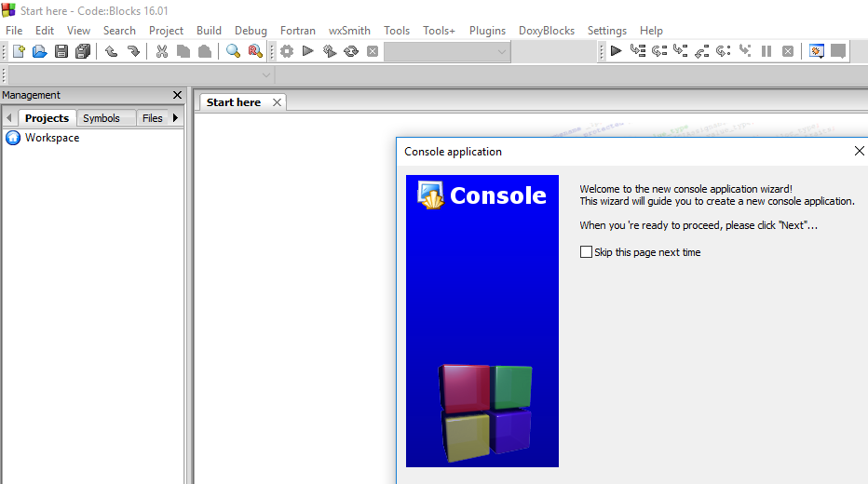The height and width of the screenshot is (484, 868).
Task: Click the Paste icon in toolbar
Action: 205,51
